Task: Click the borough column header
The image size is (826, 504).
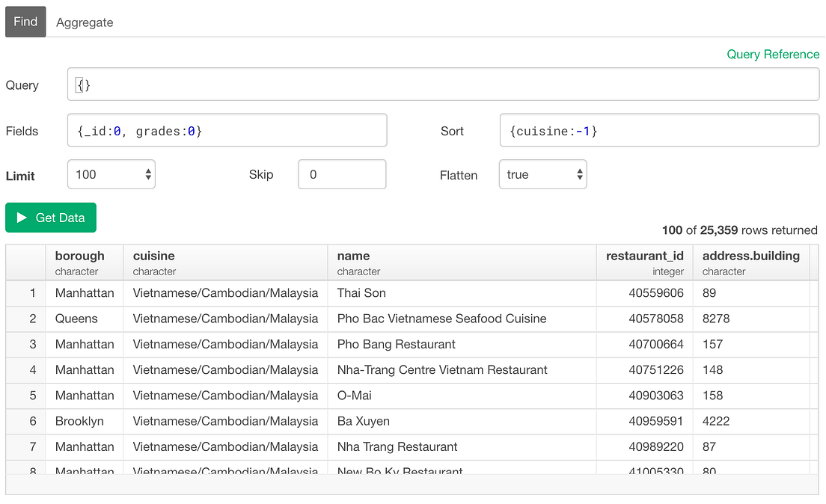Action: [x=79, y=262]
